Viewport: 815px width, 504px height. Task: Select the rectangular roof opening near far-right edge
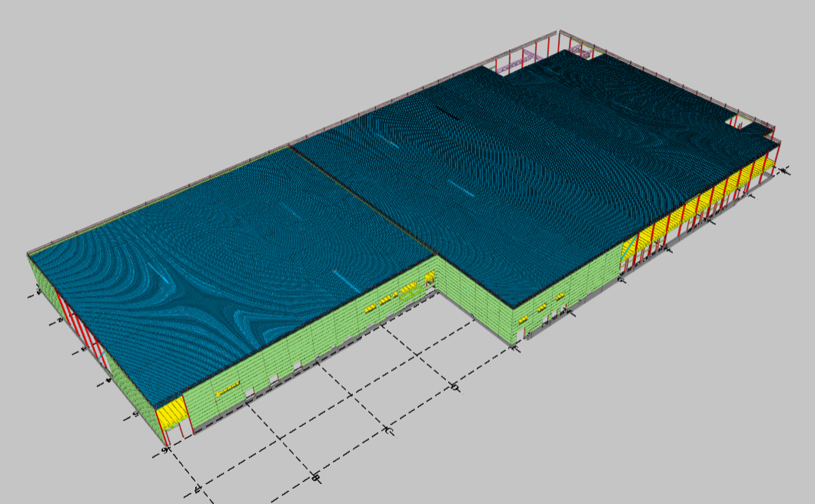[741, 121]
